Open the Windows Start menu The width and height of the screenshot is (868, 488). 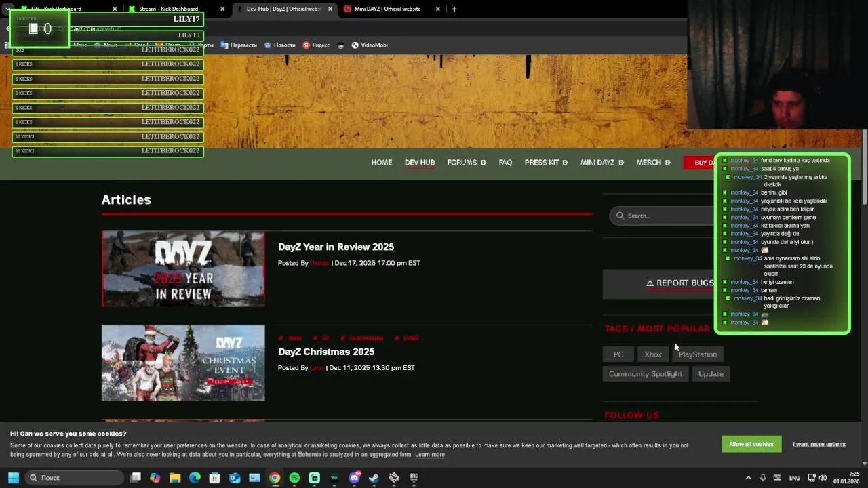13,478
